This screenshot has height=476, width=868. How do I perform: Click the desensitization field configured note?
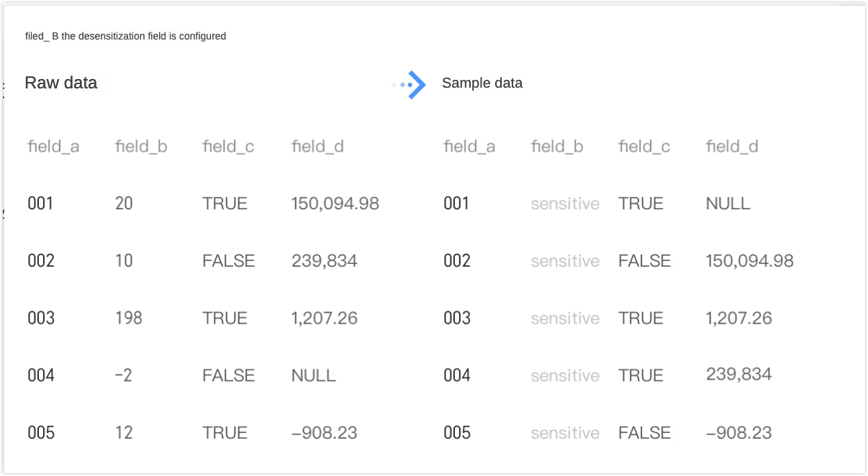(x=125, y=36)
